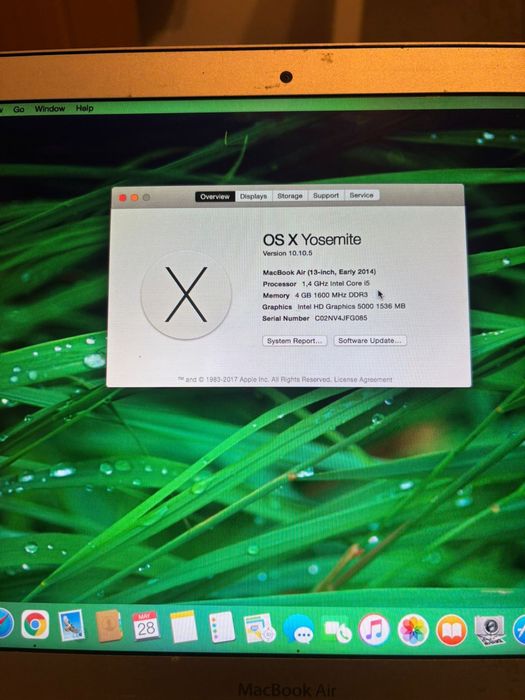Open iBooks from the dock
This screenshot has width=525, height=700.
(x=451, y=630)
